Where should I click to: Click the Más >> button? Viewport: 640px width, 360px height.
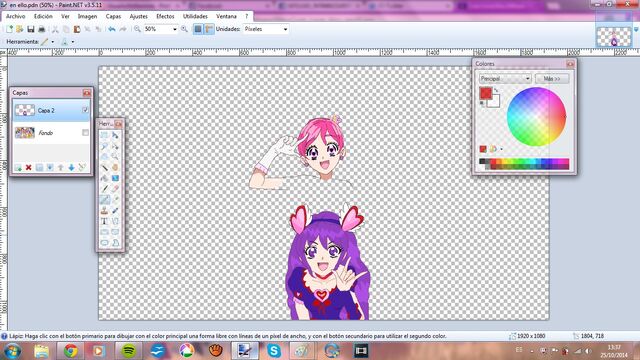click(x=552, y=78)
